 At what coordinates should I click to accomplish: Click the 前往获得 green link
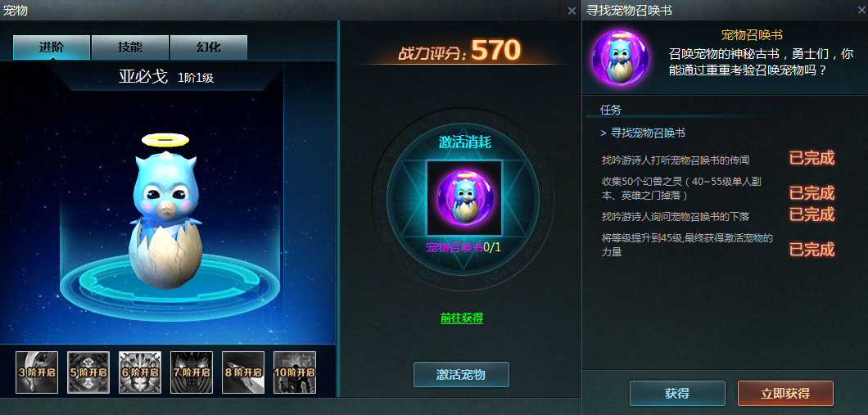[x=462, y=318]
